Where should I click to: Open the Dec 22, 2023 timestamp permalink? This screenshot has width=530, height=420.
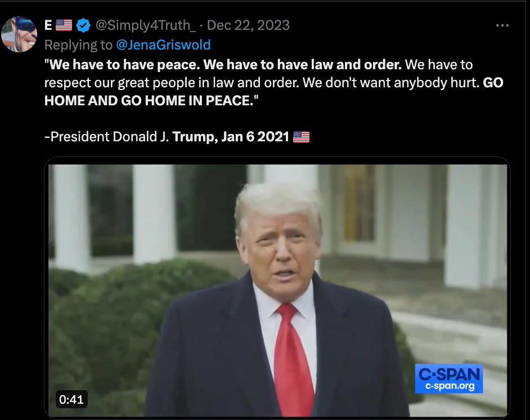coord(249,25)
